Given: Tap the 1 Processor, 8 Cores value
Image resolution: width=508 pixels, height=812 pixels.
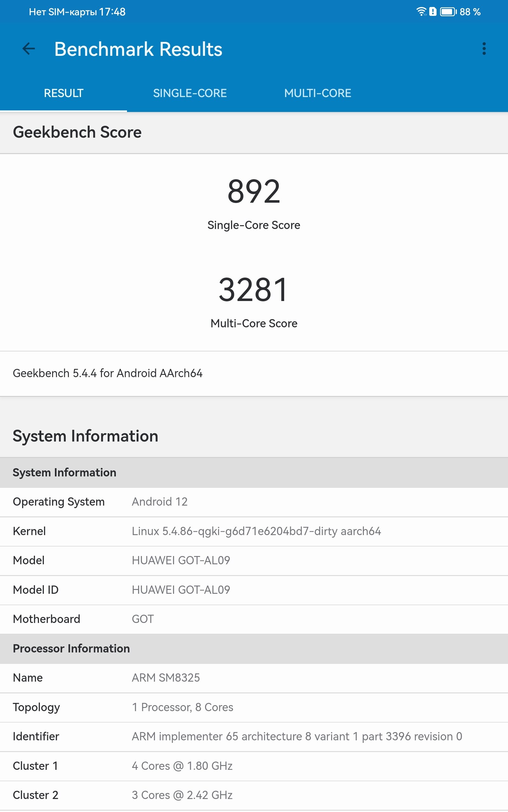Looking at the screenshot, I should [x=183, y=707].
